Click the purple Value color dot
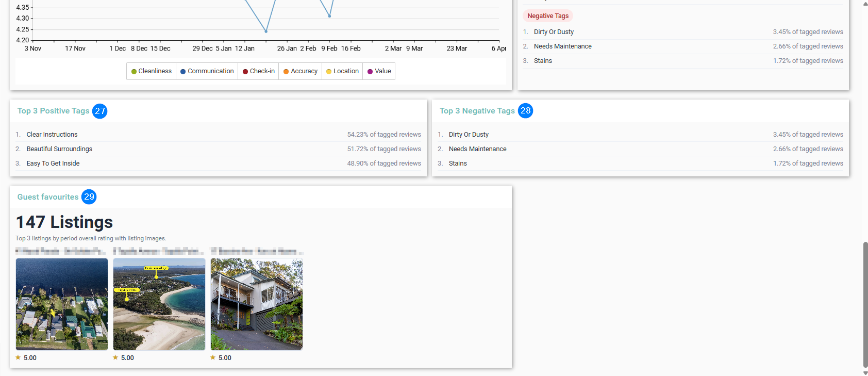This screenshot has height=376, width=868. point(370,72)
